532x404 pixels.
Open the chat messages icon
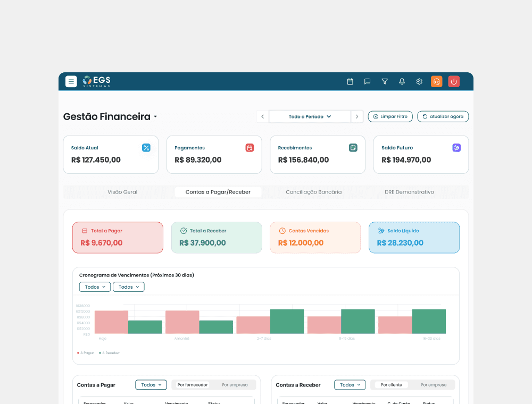pos(367,81)
